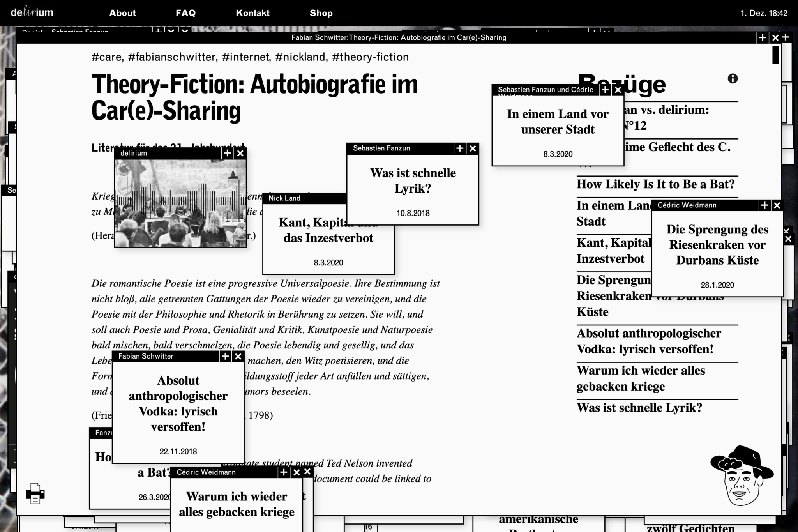The height and width of the screenshot is (532, 798).
Task: Expand the 'Was ist schnelle Lyrik?' popup
Action: 459,148
